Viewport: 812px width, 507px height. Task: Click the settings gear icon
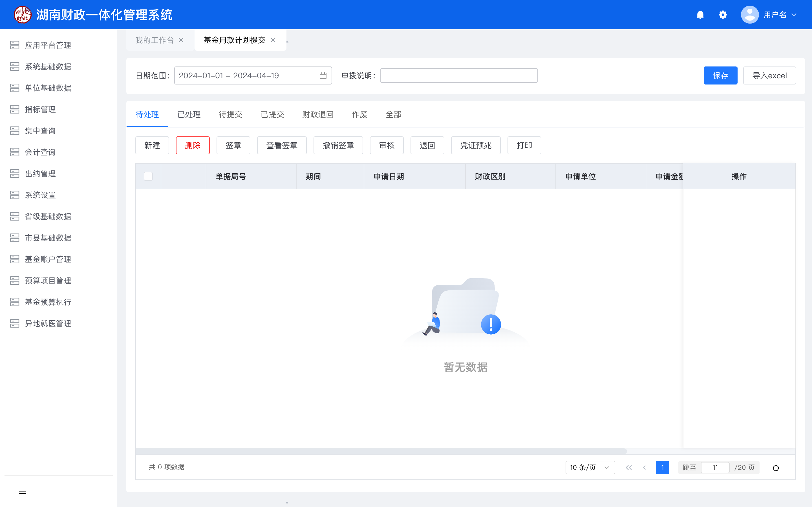723,15
